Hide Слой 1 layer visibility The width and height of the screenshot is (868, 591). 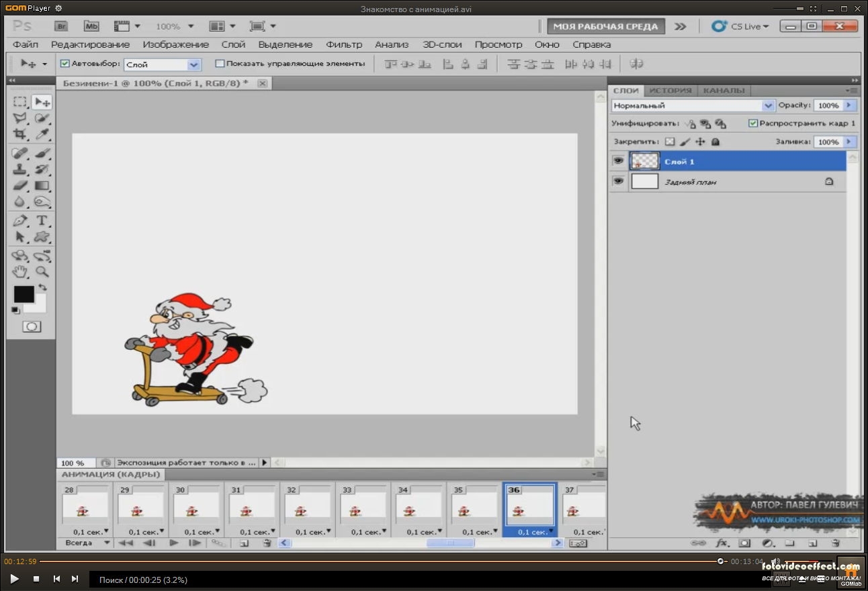[618, 161]
